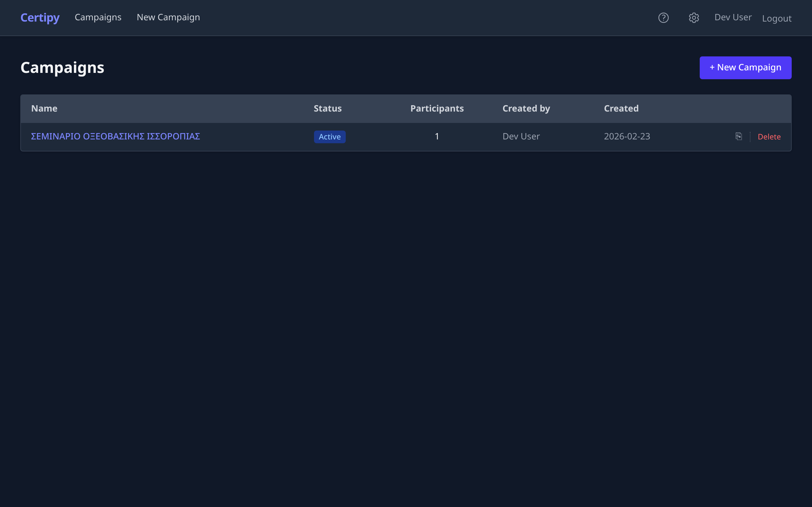This screenshot has height=507, width=812.
Task: Click the Created column header
Action: pyautogui.click(x=621, y=108)
